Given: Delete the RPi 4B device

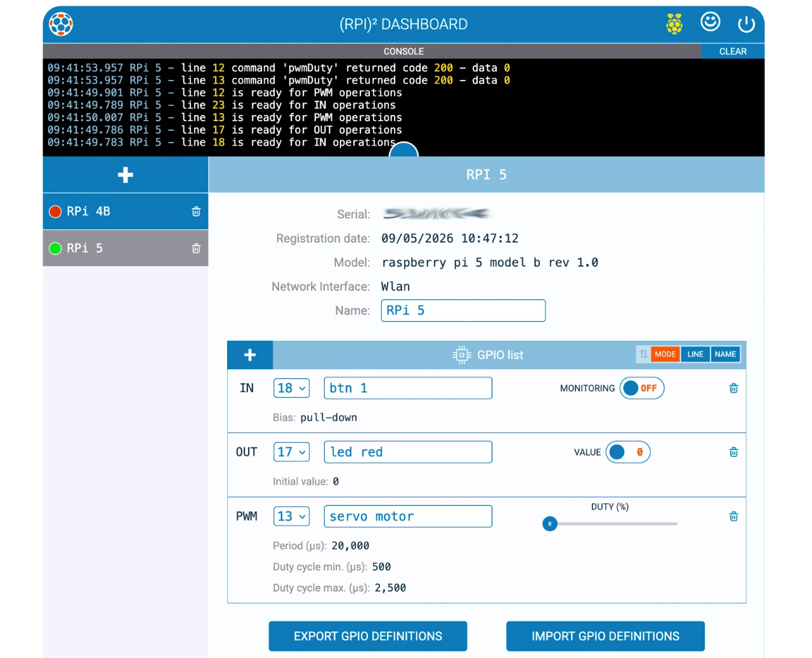Looking at the screenshot, I should tap(196, 211).
